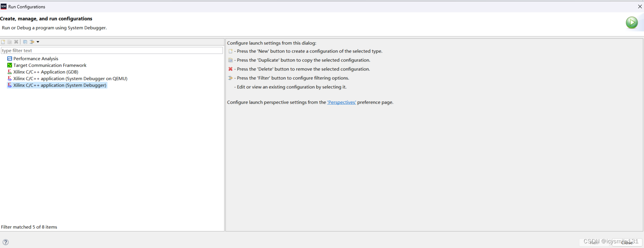644x248 pixels.
Task: Select Xilinx C/C++ application (System Debugger)
Action: coord(60,85)
